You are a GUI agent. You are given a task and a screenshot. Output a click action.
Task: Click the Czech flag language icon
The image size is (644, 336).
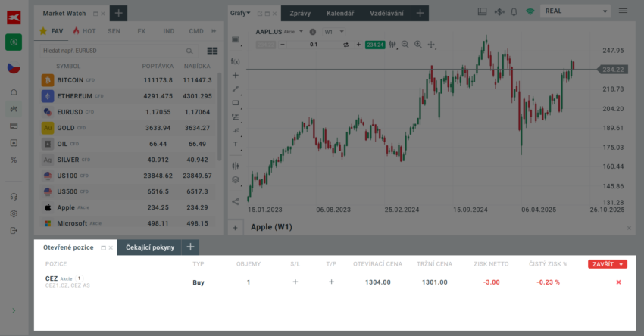pos(14,67)
